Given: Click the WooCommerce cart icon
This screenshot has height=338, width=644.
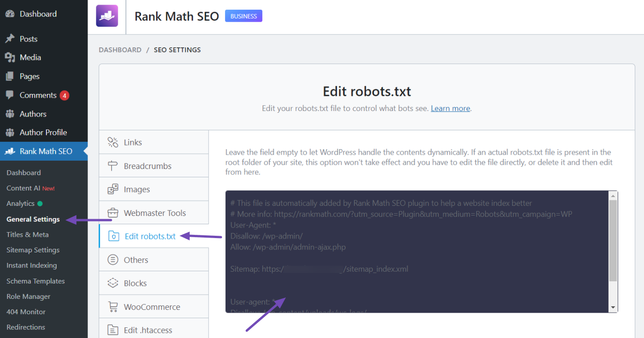Looking at the screenshot, I should [113, 307].
